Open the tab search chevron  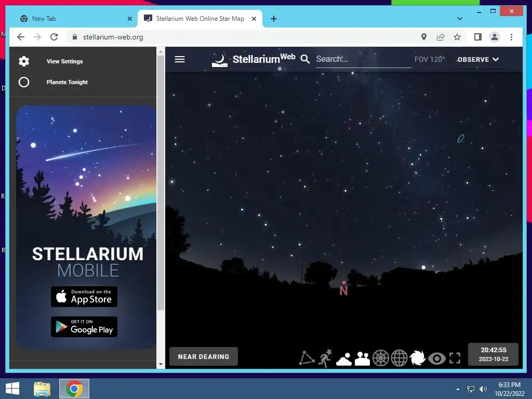point(460,19)
